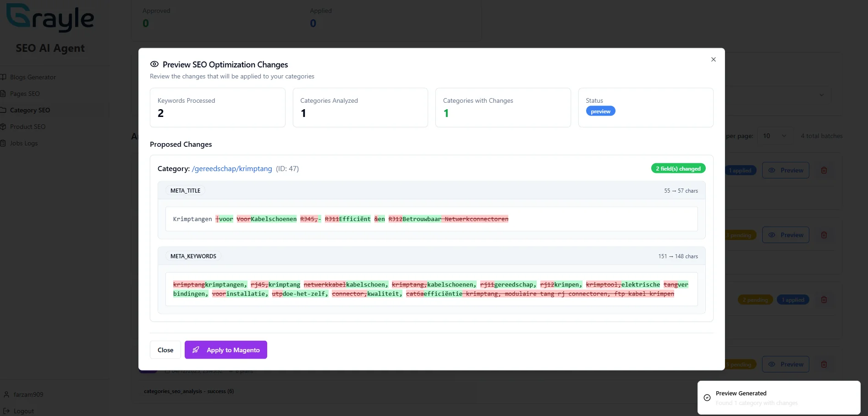Select Product SEO in the sidebar
This screenshot has height=416, width=868.
28,127
